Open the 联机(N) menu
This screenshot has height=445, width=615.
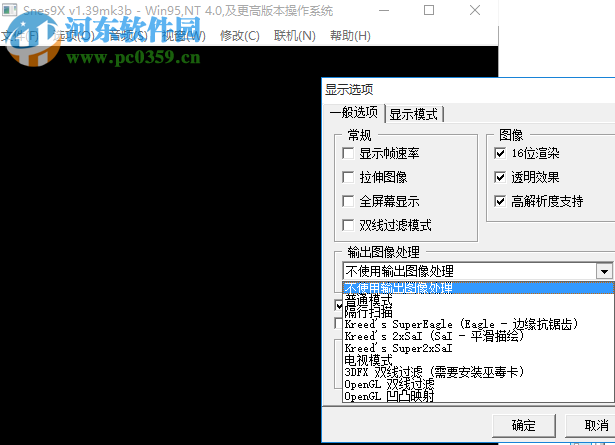click(x=295, y=36)
